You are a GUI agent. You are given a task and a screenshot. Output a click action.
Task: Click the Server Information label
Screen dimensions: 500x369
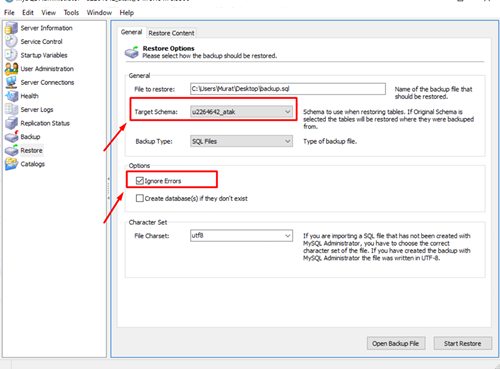(46, 28)
